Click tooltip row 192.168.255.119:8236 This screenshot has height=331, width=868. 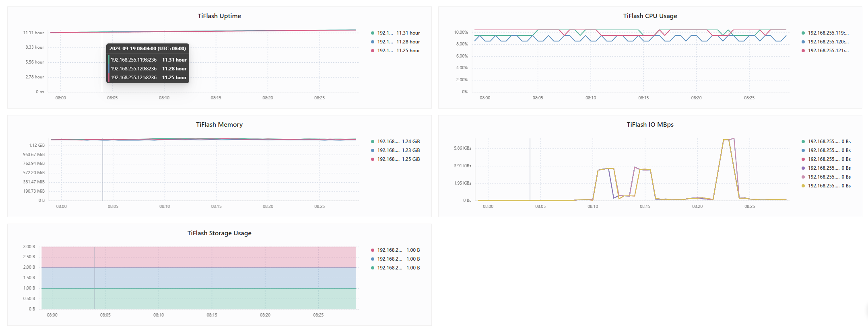(148, 60)
